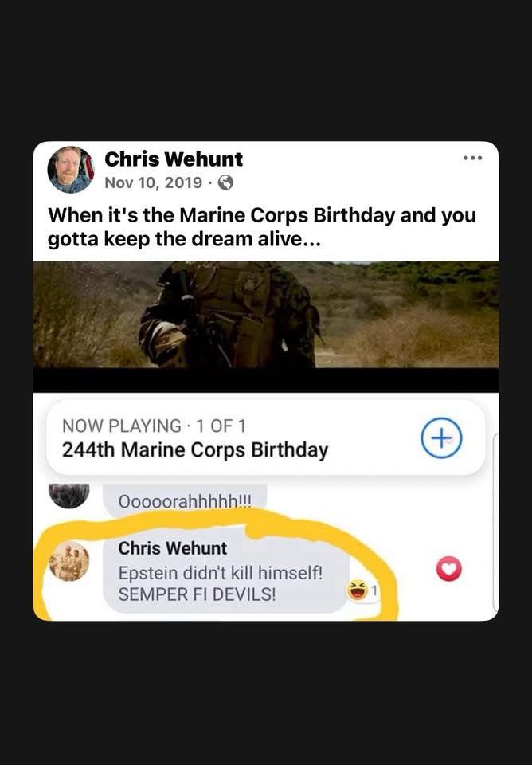
Task: Click post author's round profile picture
Action: (x=71, y=170)
